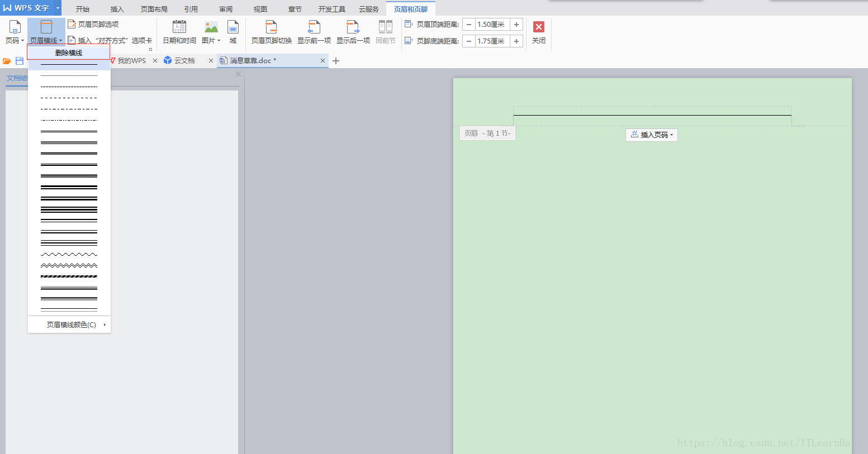The height and width of the screenshot is (454, 868).
Task: Click the 图片 picture icon
Action: pyautogui.click(x=211, y=27)
